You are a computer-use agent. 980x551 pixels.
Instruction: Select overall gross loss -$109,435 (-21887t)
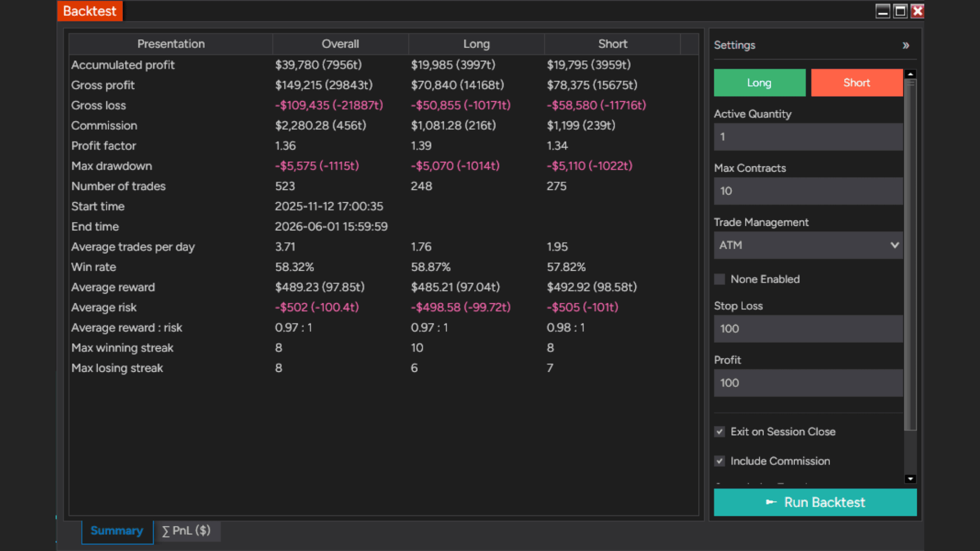[329, 105]
